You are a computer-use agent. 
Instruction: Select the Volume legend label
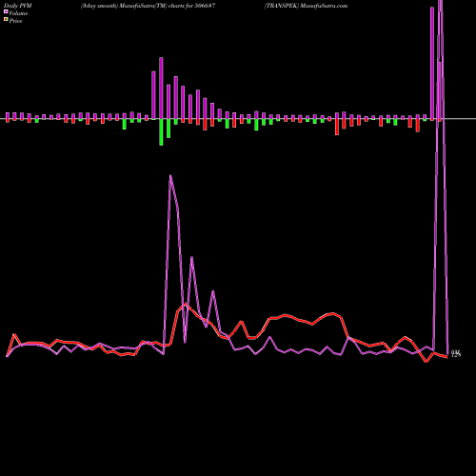[x=18, y=13]
